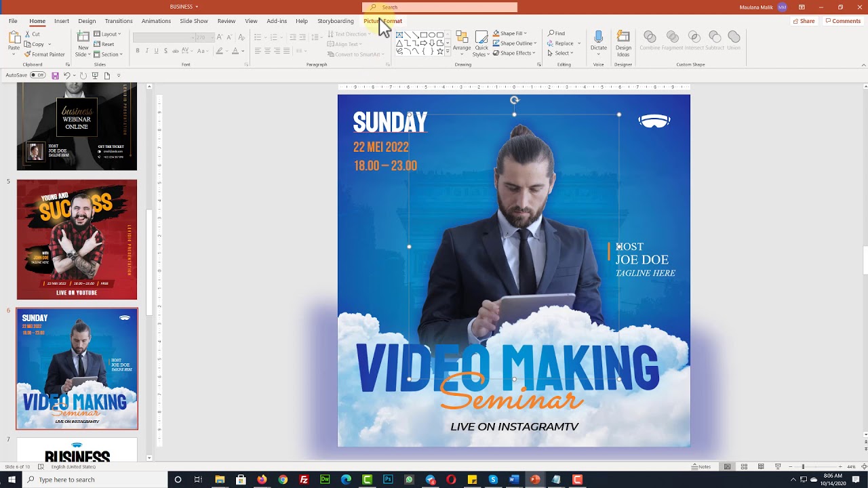Select the Business Webinar Online slide thumbnail

(77, 126)
